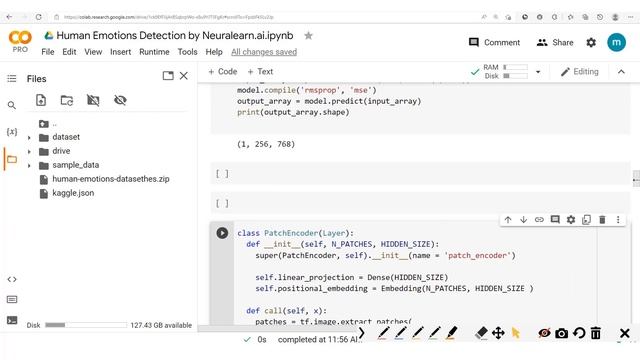Clear annotations with trash tool
Image resolution: width=640 pixels, height=360 pixels.
pos(596,333)
